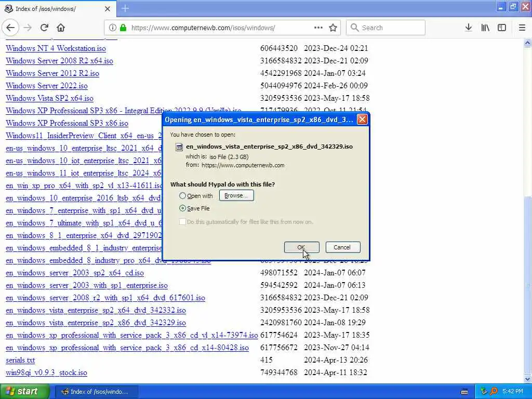
Task: Click the Index of /isos/windows/ tab
Action: click(x=58, y=8)
